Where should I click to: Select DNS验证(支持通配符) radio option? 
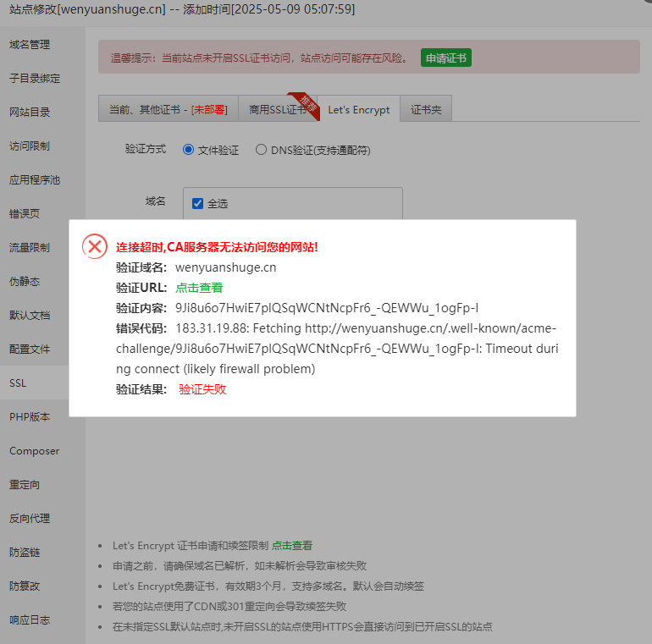(261, 150)
